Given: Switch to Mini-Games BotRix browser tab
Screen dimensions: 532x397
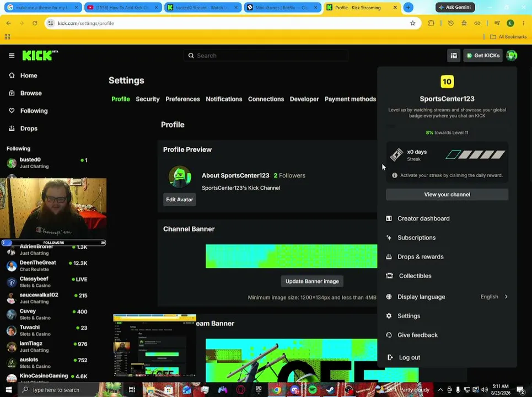Looking at the screenshot, I should 282,7.
